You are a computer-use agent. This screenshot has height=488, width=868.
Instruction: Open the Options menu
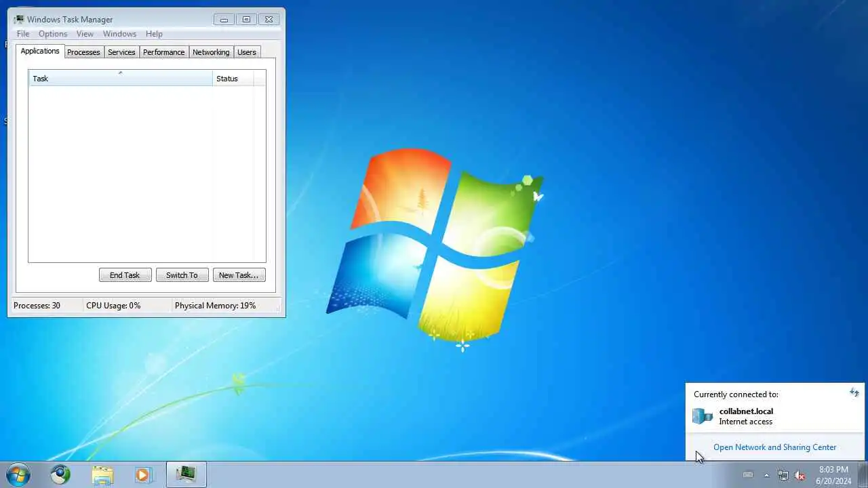(53, 34)
